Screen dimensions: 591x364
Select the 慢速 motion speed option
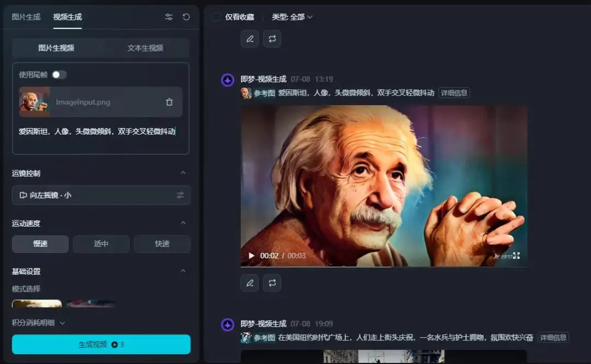tap(40, 244)
